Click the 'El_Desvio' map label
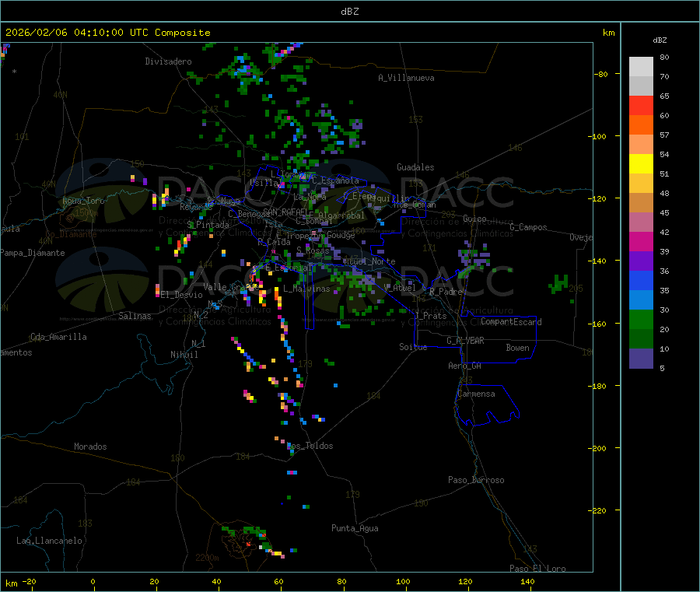The height and width of the screenshot is (592, 700). pos(182,295)
